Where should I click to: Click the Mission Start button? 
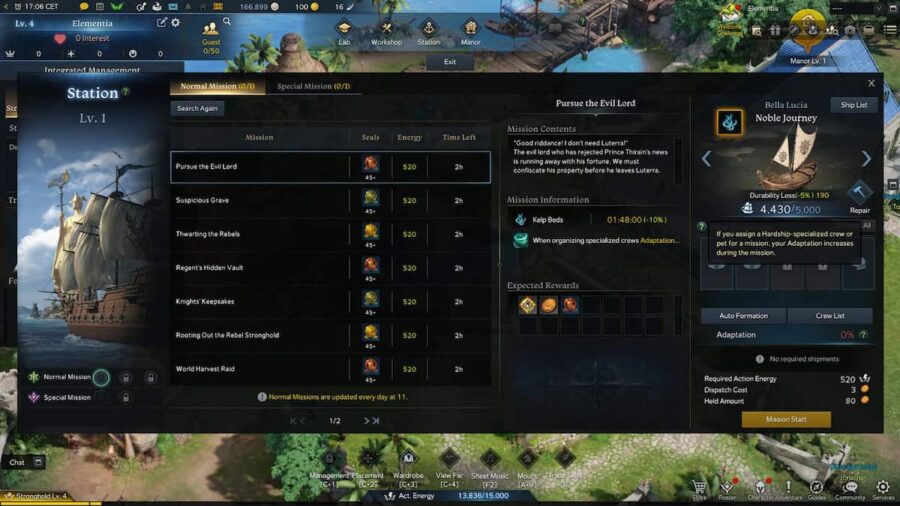(786, 419)
